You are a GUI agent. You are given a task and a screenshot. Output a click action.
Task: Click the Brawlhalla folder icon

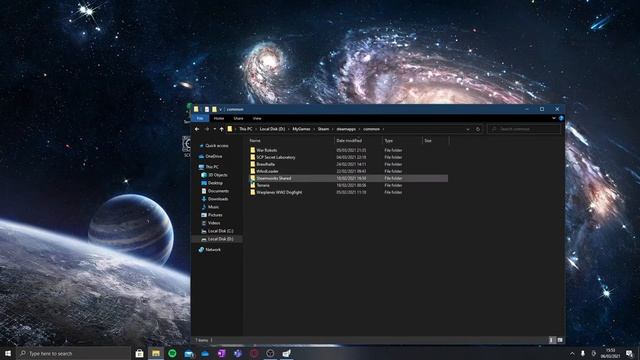point(253,164)
